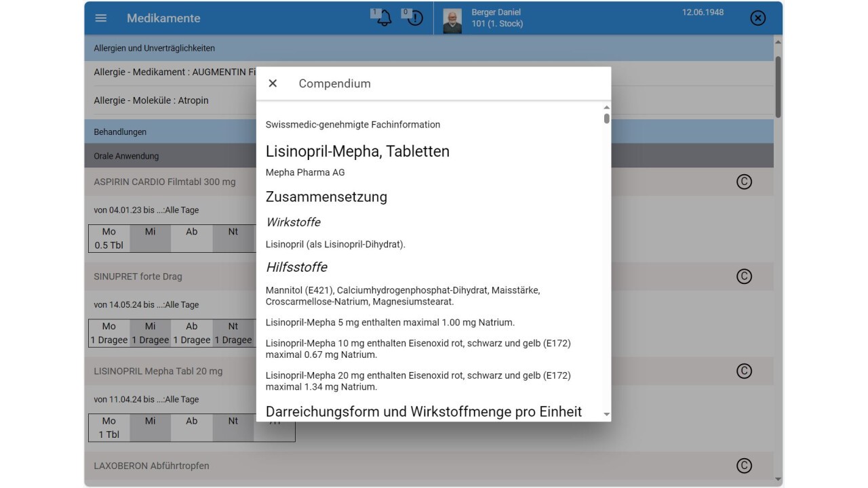Screen dimensions: 868x488
Task: Open compendium for LISINOPRIL Mepha Tabl
Action: 744,371
